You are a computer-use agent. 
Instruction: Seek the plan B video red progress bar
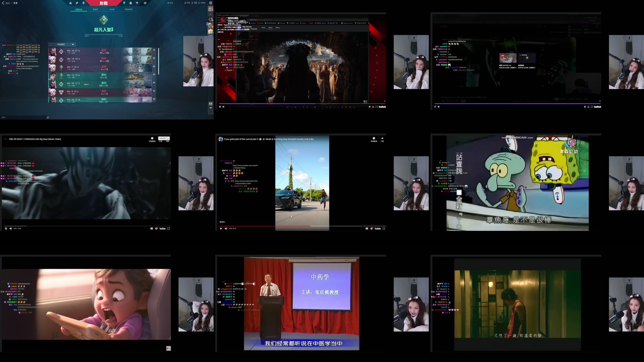302,226
